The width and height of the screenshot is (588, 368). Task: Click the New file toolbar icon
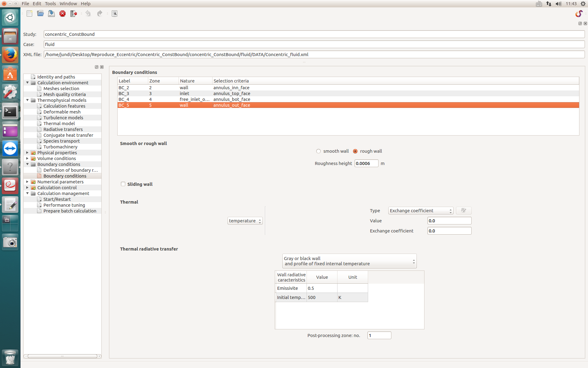point(29,13)
